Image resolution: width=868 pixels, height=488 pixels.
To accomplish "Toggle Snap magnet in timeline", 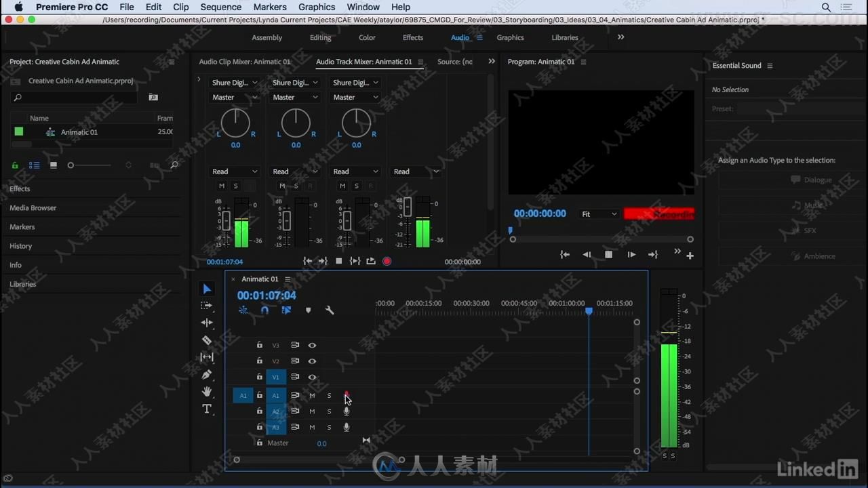I will click(x=264, y=310).
